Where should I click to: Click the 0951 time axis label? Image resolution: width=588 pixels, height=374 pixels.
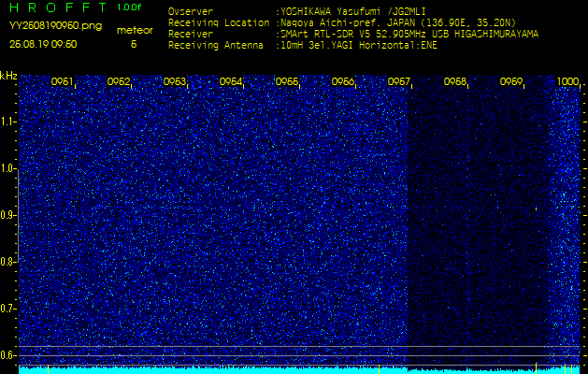point(63,81)
